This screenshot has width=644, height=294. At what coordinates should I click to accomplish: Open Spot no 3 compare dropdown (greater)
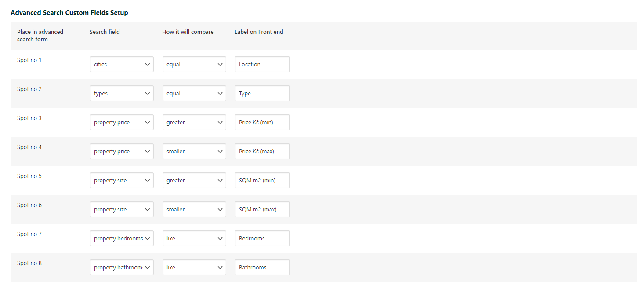click(x=194, y=122)
